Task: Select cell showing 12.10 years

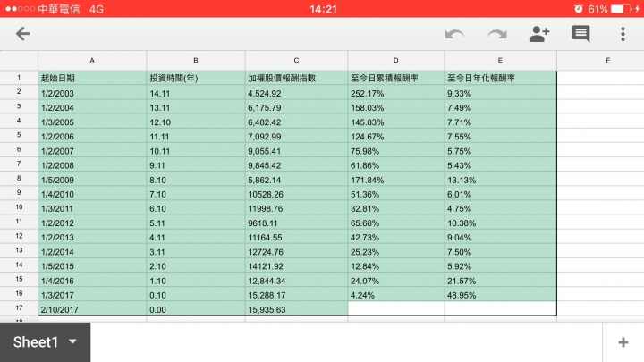Action: pos(196,122)
